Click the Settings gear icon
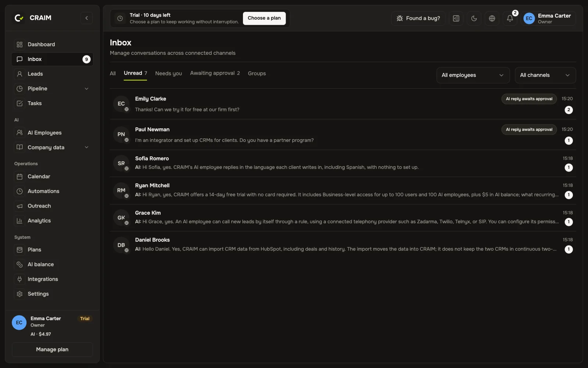This screenshot has height=368, width=588. coord(19,294)
